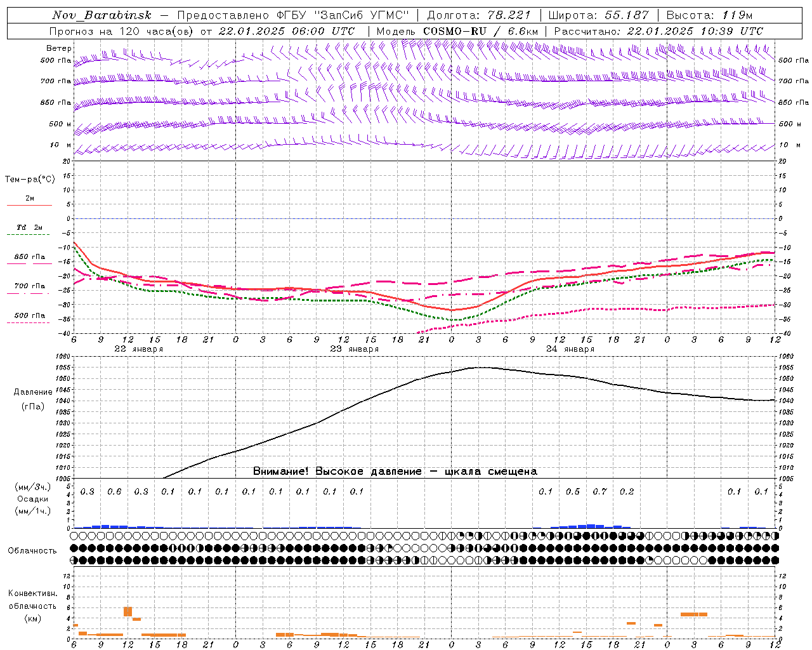Screen dimensions: 812x650
Task: Click the Облачность cloud cover label
Action: (x=32, y=551)
